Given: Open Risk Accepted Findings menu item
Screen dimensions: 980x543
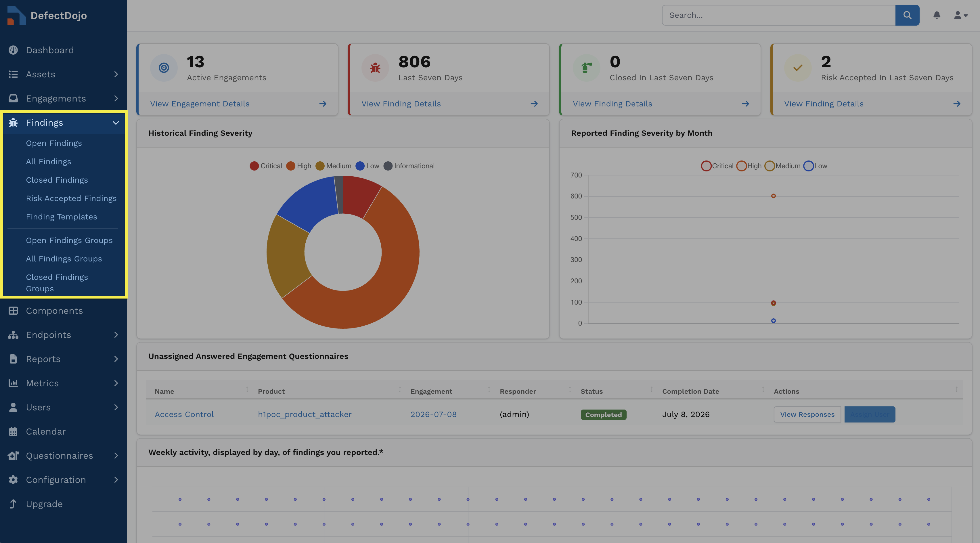Looking at the screenshot, I should [x=71, y=198].
